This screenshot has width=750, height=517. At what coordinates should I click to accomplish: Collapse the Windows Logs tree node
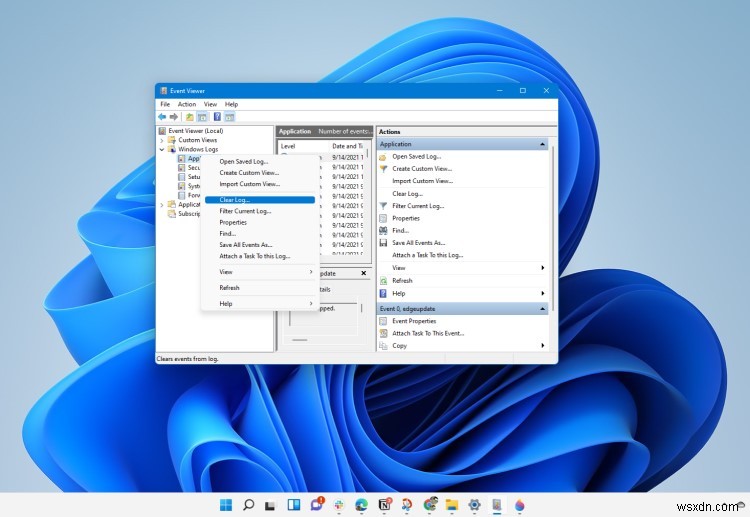(x=162, y=150)
